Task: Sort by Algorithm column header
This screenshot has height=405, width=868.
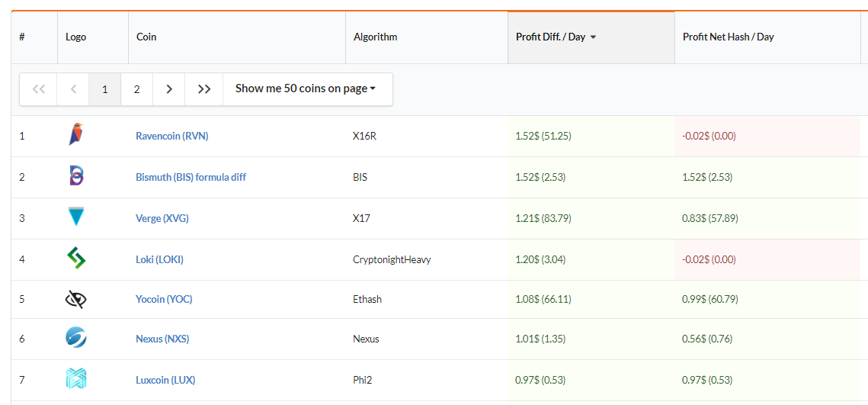Action: point(427,37)
